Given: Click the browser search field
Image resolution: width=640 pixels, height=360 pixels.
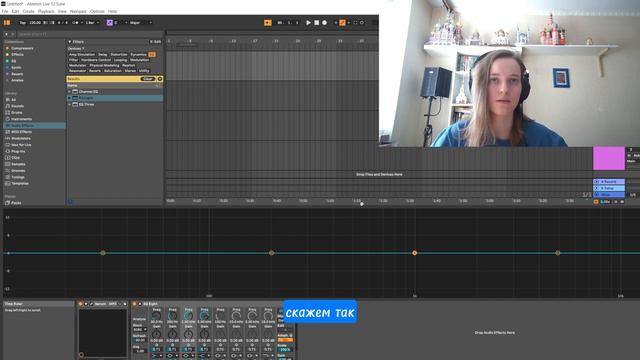Looking at the screenshot, I should 90,34.
